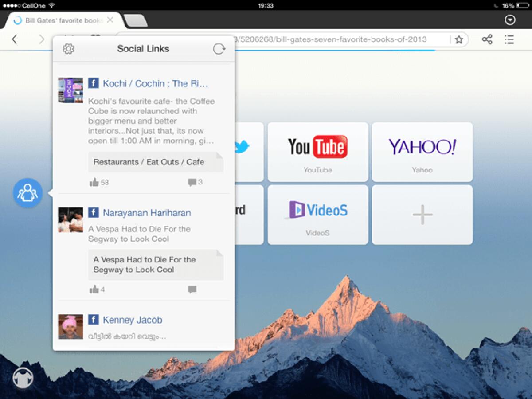Open the YouTube speed dial tile

point(317,152)
